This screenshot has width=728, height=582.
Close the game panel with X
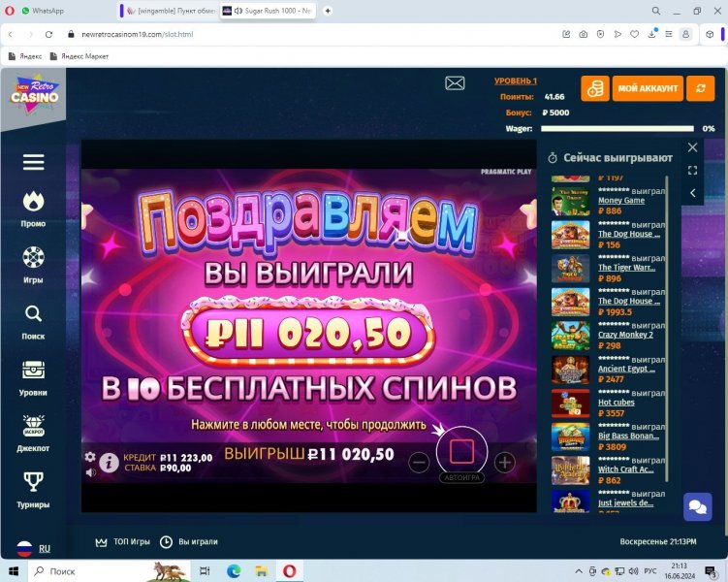coord(692,147)
